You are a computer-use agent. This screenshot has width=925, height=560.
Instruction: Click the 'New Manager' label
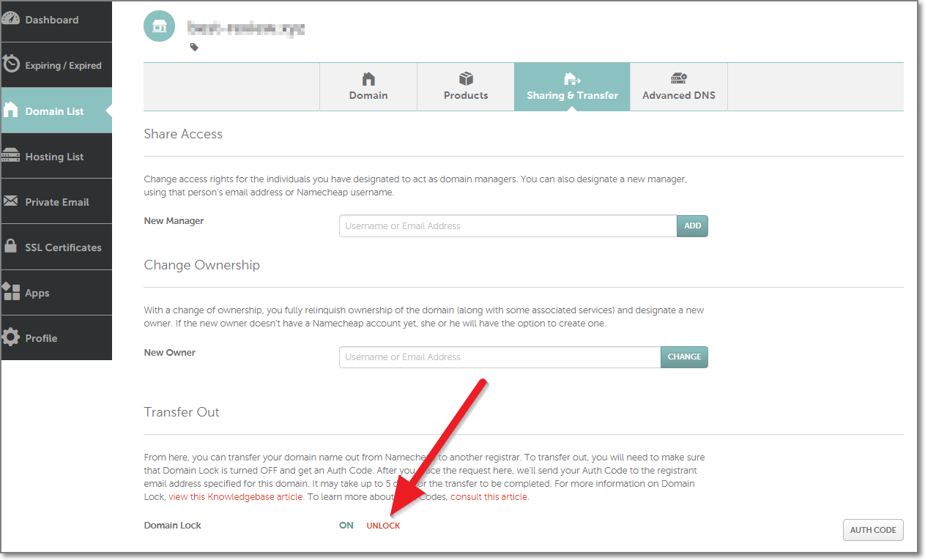174,220
